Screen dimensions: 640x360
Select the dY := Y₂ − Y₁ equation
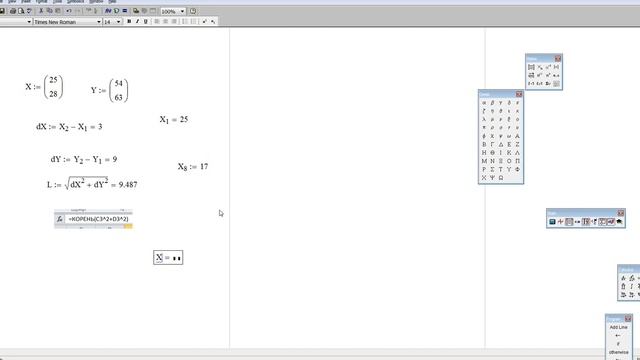[84, 160]
